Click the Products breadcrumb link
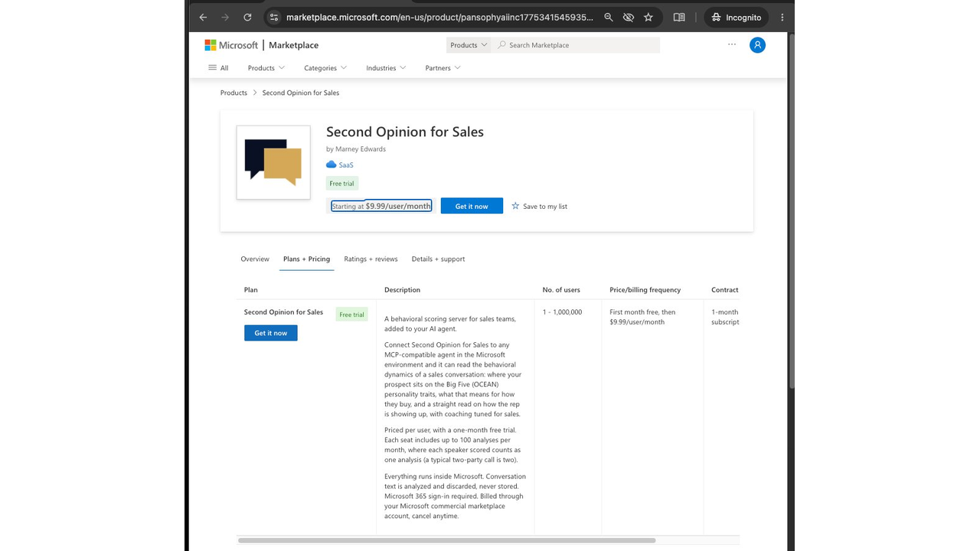The height and width of the screenshot is (551, 980). point(234,93)
